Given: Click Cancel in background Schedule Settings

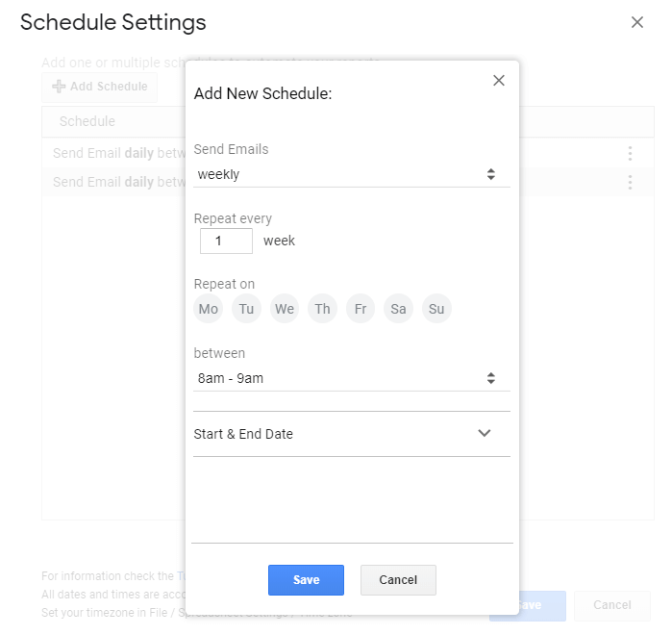Looking at the screenshot, I should click(611, 605).
